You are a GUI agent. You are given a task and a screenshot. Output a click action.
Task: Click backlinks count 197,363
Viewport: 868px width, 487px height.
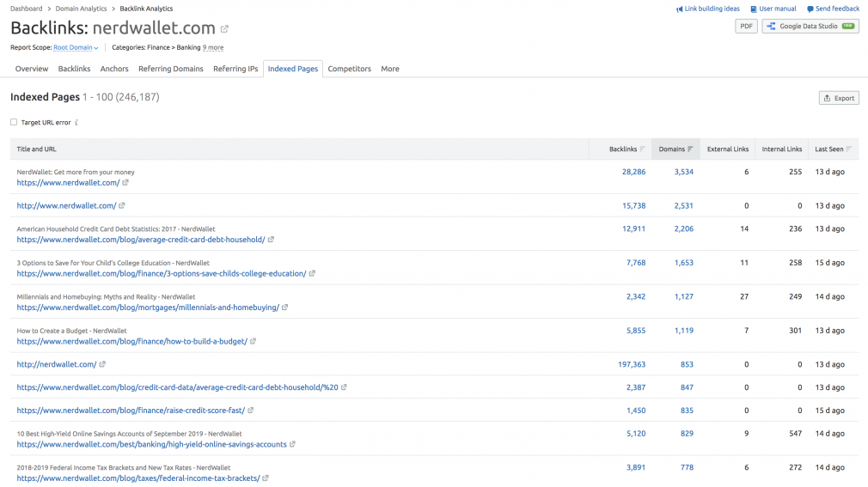pyautogui.click(x=632, y=364)
